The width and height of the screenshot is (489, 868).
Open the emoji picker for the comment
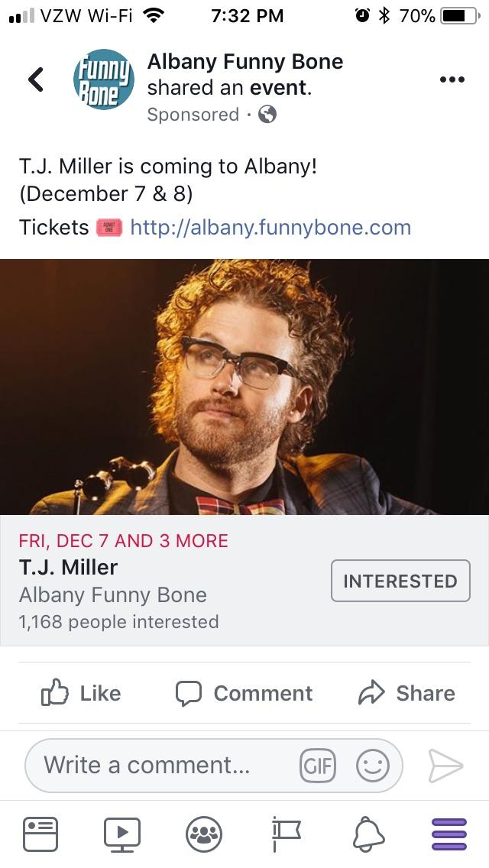(x=372, y=766)
